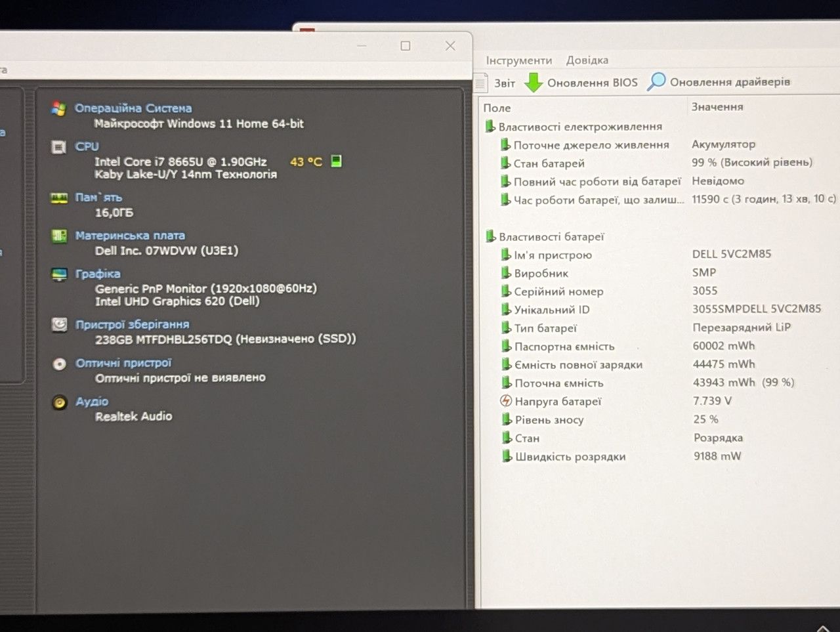The image size is (840, 632).
Task: Click the memory module icon beside Пам'ять
Action: (x=59, y=198)
